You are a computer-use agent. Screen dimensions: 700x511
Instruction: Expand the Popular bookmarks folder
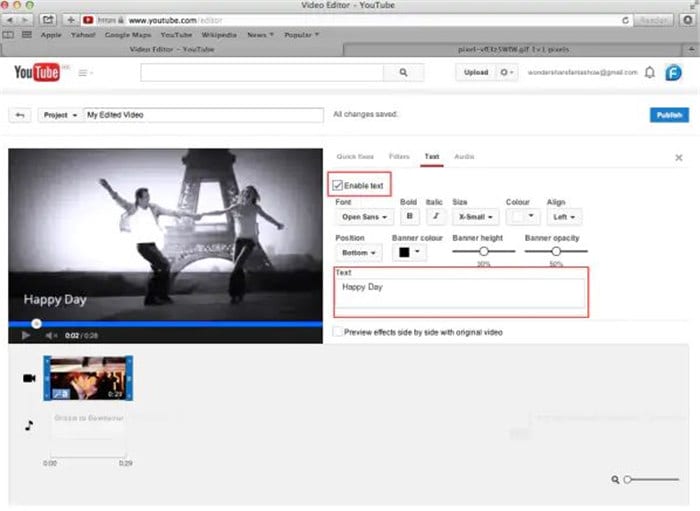301,35
